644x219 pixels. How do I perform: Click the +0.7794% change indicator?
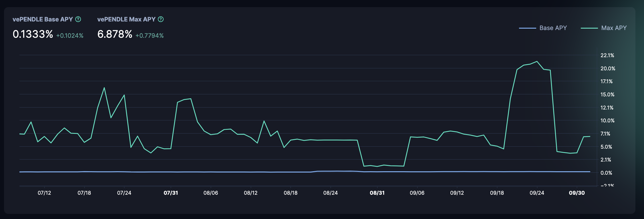coord(150,36)
